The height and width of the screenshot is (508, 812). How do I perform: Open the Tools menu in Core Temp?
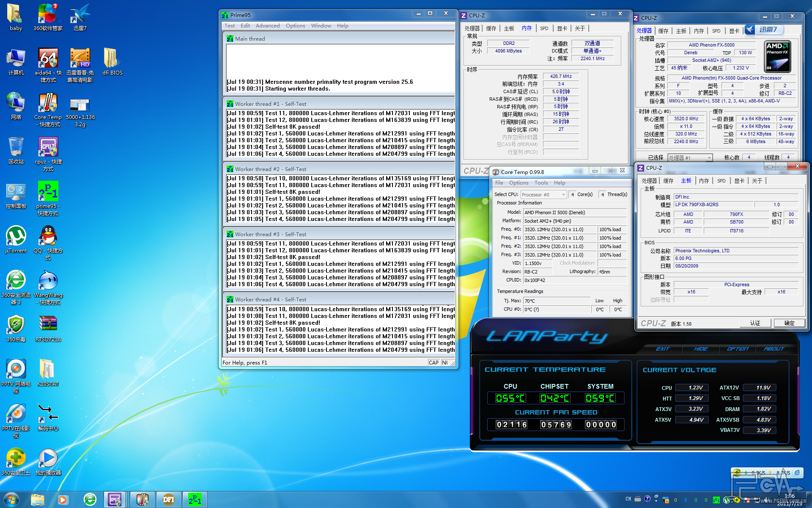(x=541, y=183)
